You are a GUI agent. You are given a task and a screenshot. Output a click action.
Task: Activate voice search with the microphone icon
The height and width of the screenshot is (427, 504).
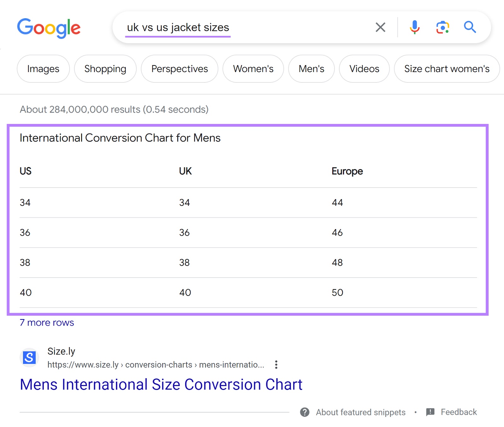coord(415,27)
